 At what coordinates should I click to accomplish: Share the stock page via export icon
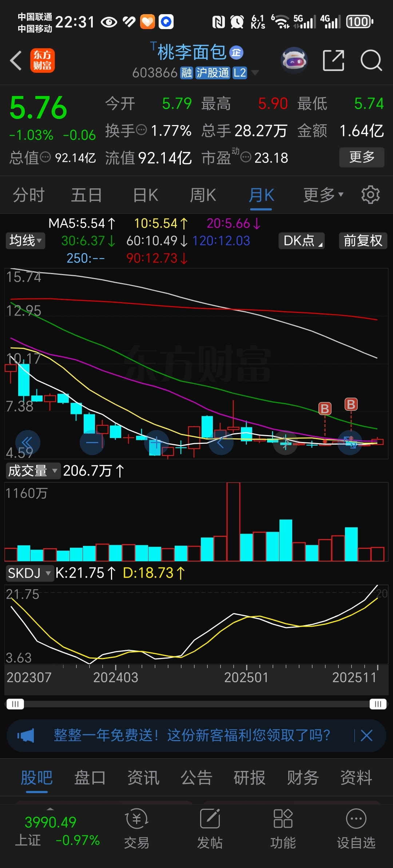(333, 60)
